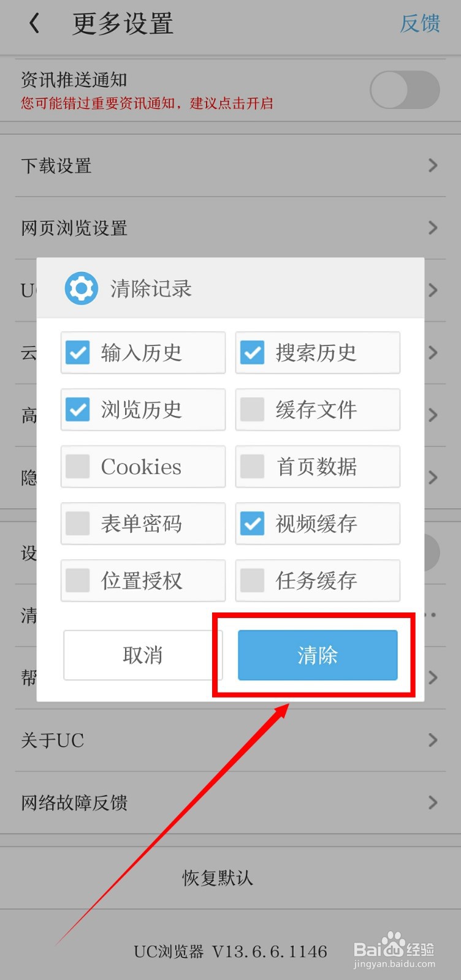Check the 首页数据 box
The image size is (461, 980).
[252, 467]
